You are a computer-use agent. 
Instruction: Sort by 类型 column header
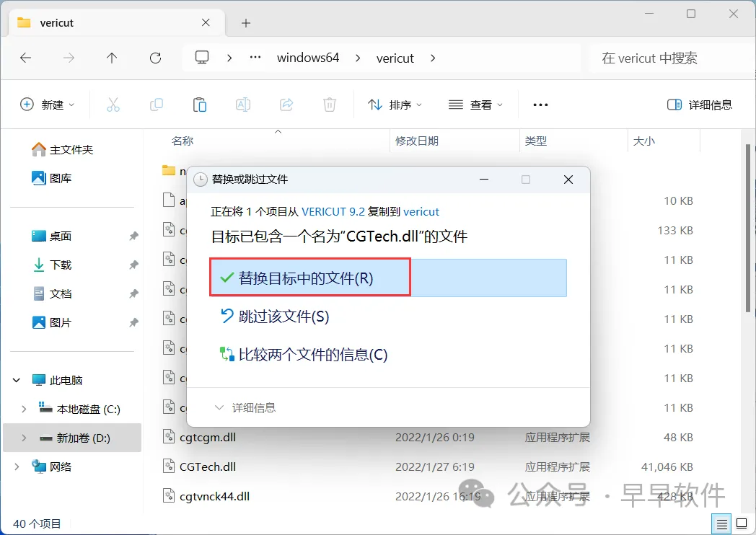[536, 141]
